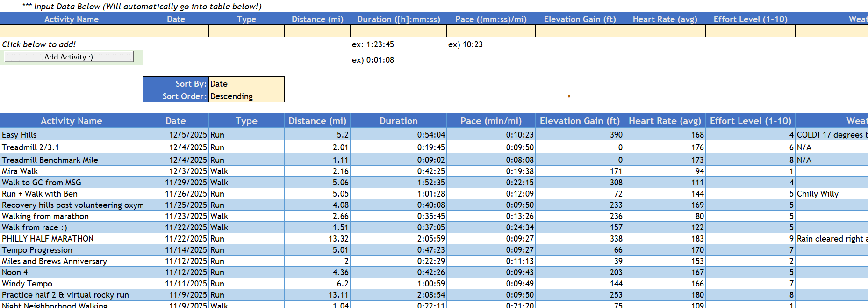Viewport: 868px width, 308px height.
Task: Click the empty Effort Level input cell
Action: pyautogui.click(x=750, y=31)
